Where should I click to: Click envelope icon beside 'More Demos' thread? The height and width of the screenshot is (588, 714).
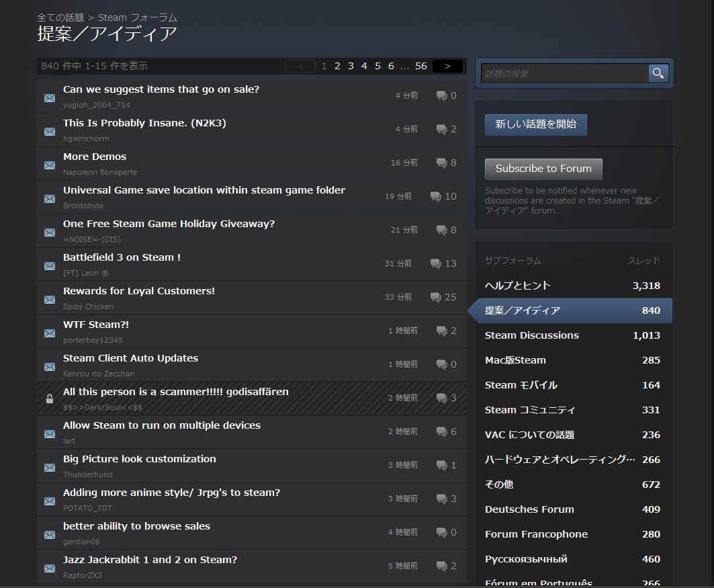[x=50, y=165]
